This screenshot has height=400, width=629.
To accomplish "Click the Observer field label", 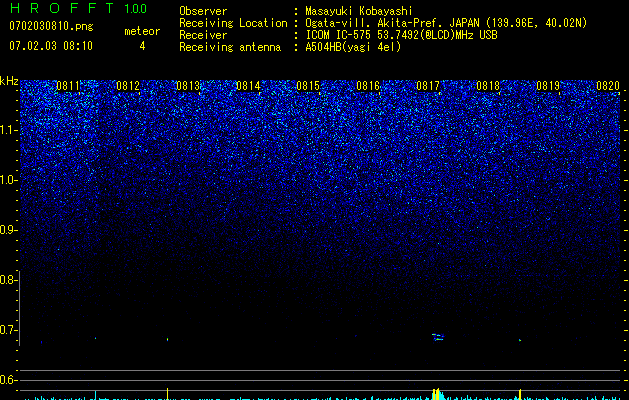I will click(203, 11).
